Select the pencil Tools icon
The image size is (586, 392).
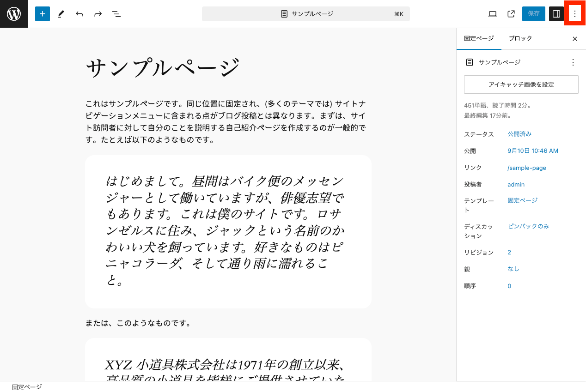[61, 14]
